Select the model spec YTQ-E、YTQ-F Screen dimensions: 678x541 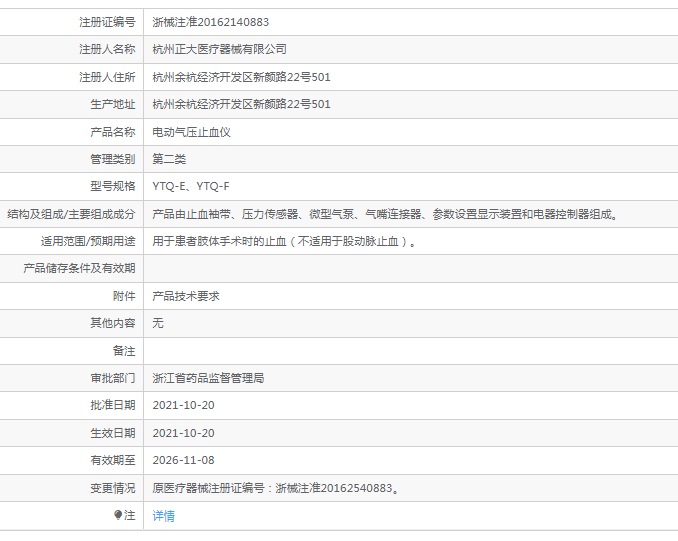click(190, 186)
